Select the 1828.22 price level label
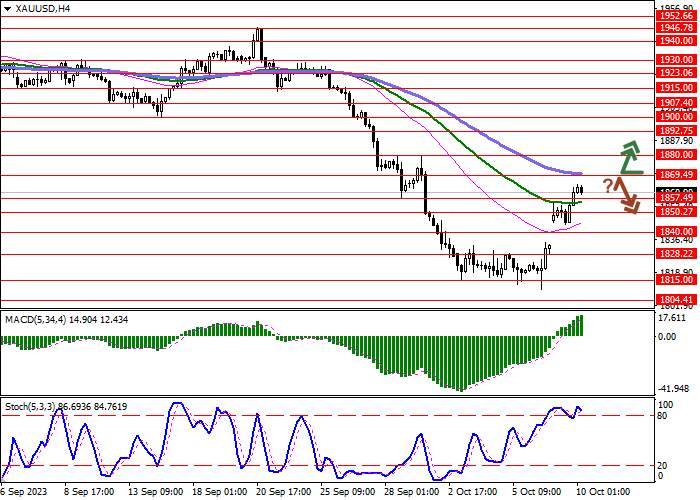The image size is (700, 500). coord(677,254)
